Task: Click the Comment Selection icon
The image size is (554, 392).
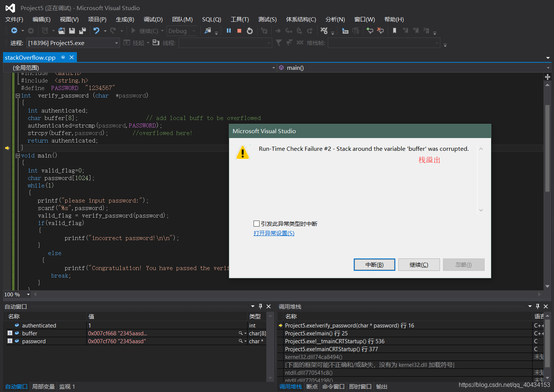Action: tap(370, 31)
